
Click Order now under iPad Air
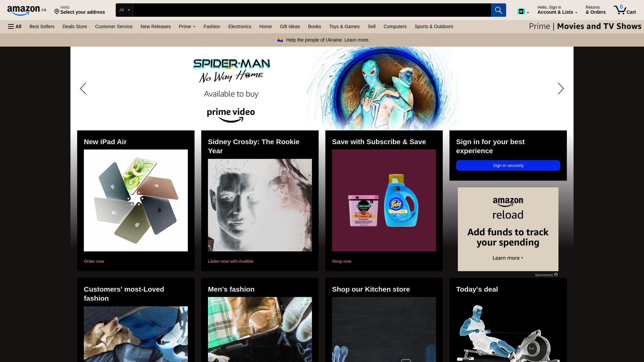(94, 261)
